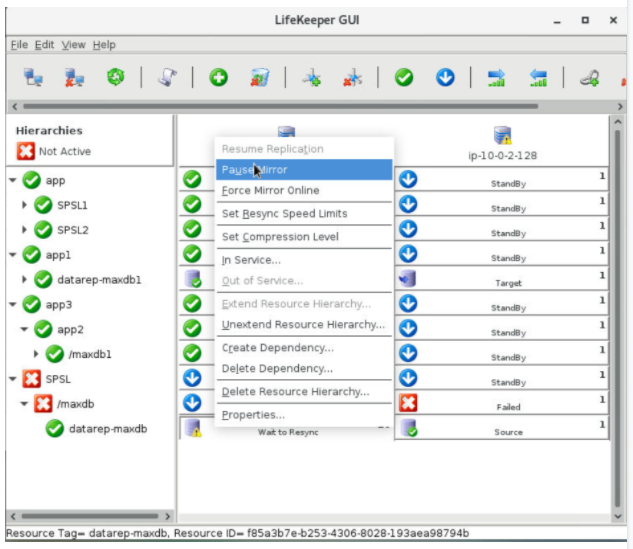Click the status table vertical scrollbar up arrow
Screen dimensions: 633x549
tap(617, 121)
